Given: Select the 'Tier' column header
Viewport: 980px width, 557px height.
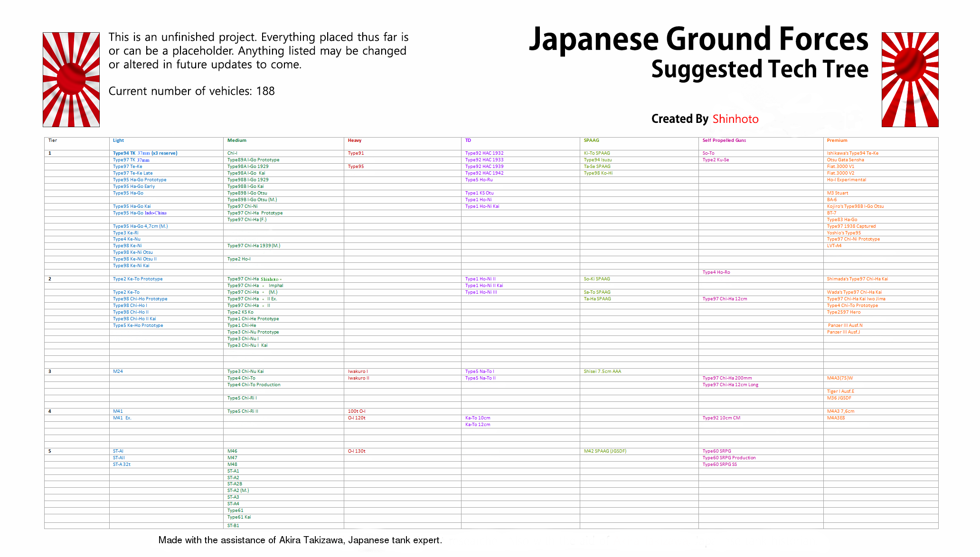Looking at the screenshot, I should 53,140.
